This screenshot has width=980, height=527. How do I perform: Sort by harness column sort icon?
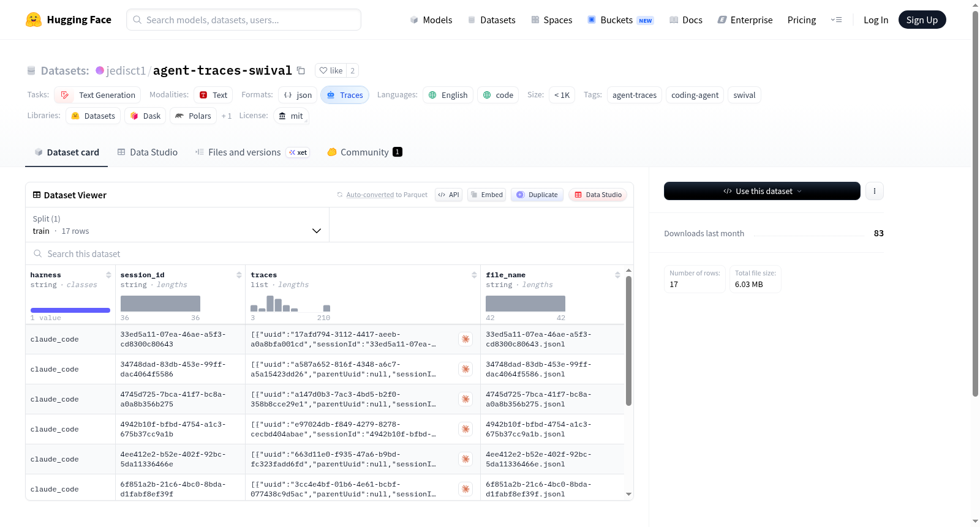click(108, 275)
